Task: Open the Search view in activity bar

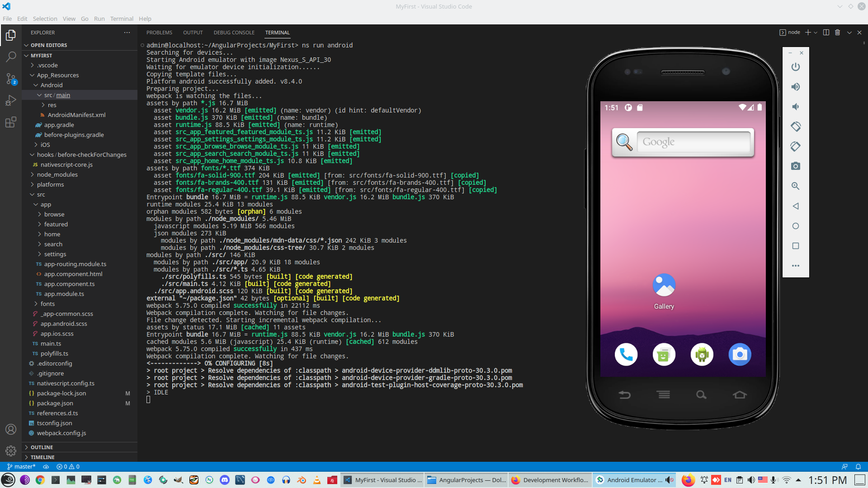Action: click(x=11, y=57)
